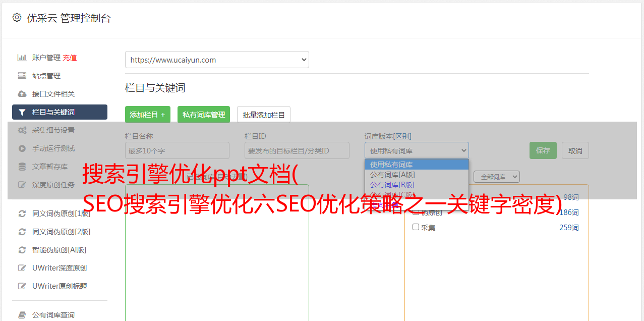Click the 私有词库管理 button
The image size is (644, 321).
tap(204, 115)
